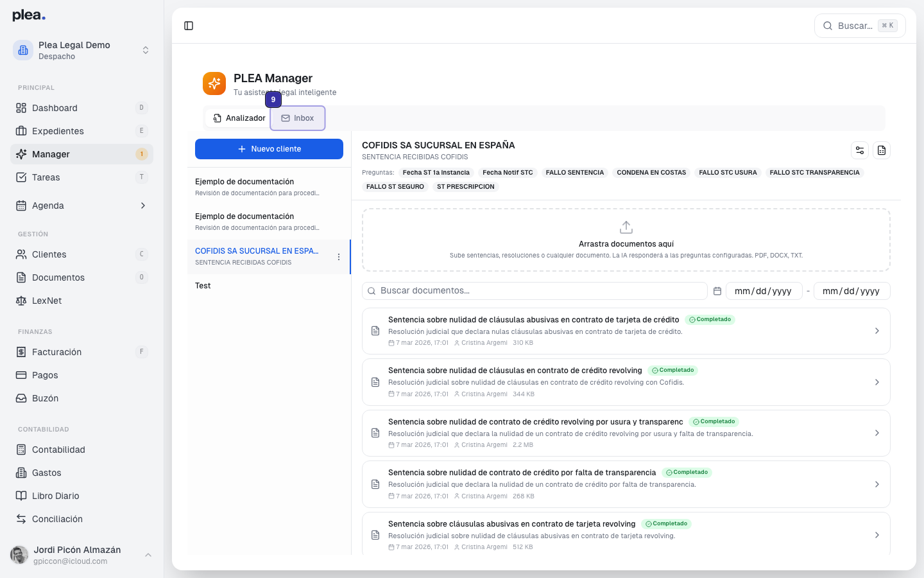
Task: Click the search magnifier in Buscar
Action: 828,26
